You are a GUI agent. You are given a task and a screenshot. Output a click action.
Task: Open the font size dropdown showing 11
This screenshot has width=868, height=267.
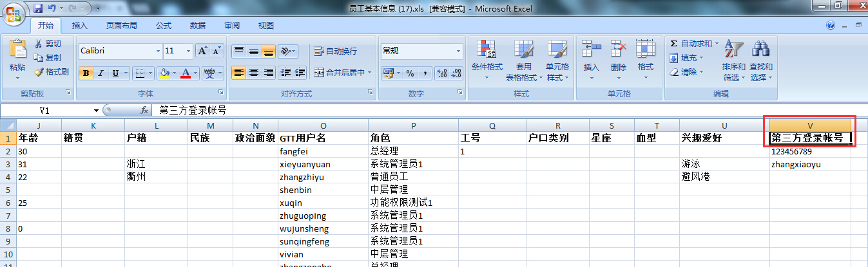[x=188, y=51]
